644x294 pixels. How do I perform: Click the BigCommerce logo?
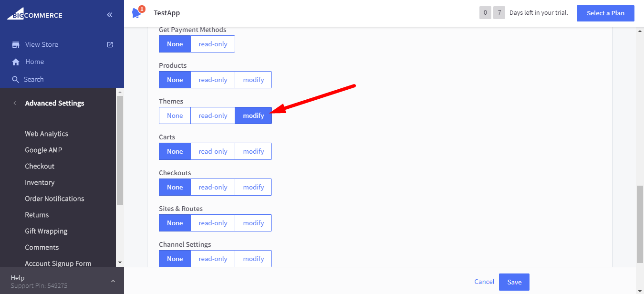tap(34, 15)
